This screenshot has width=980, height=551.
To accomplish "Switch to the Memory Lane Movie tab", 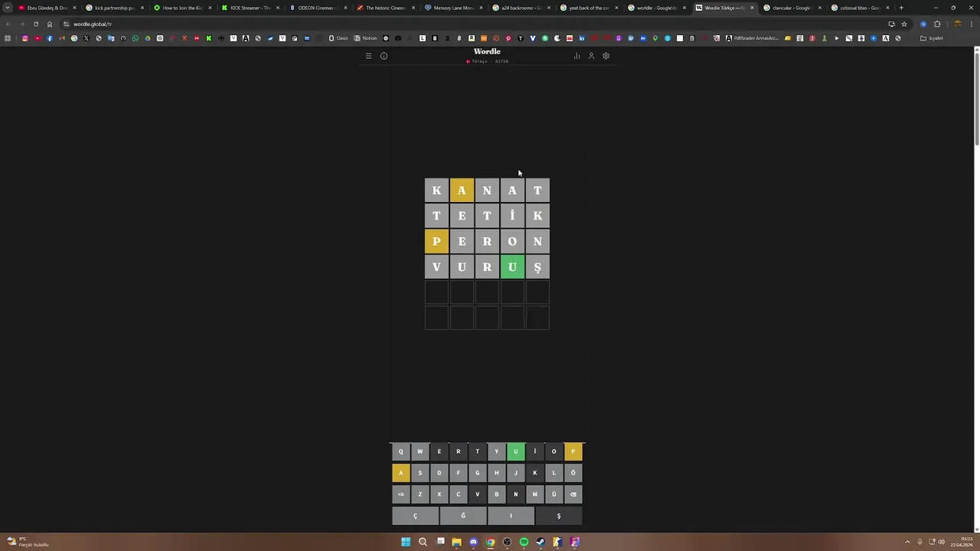I will point(452,8).
